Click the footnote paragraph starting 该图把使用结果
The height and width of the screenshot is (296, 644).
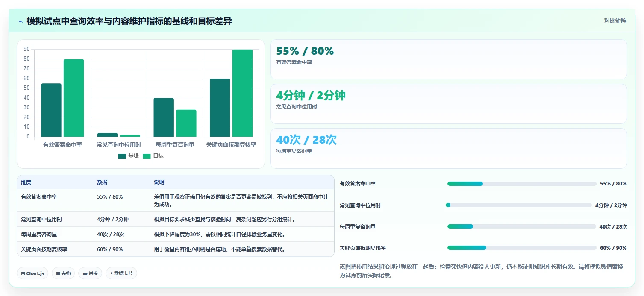(482, 271)
